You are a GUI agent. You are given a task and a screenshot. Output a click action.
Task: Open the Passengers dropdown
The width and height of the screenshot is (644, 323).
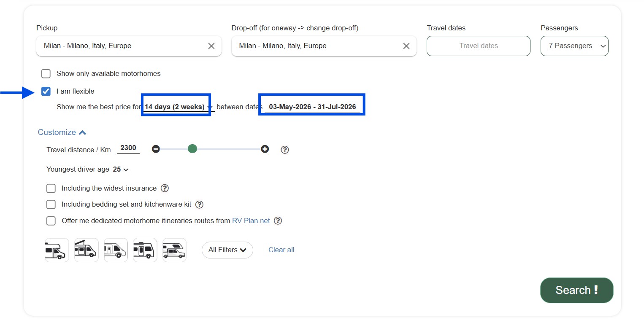[574, 46]
